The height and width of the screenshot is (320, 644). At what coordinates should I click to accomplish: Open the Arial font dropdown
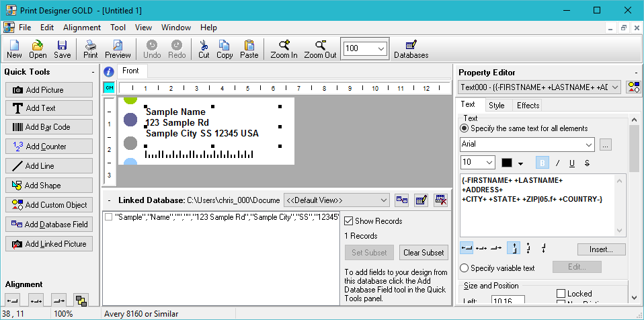tap(589, 144)
